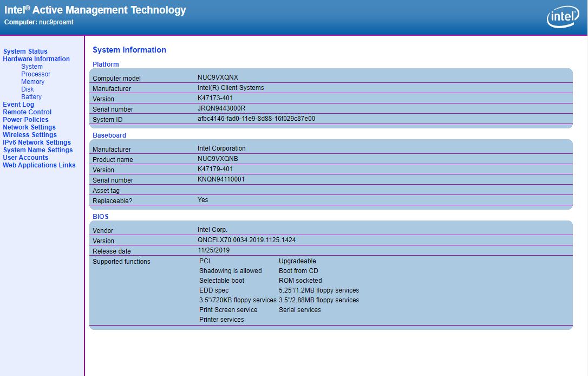588x376 pixels.
Task: Select computer model value NUC9VXQNX
Action: pyautogui.click(x=218, y=77)
